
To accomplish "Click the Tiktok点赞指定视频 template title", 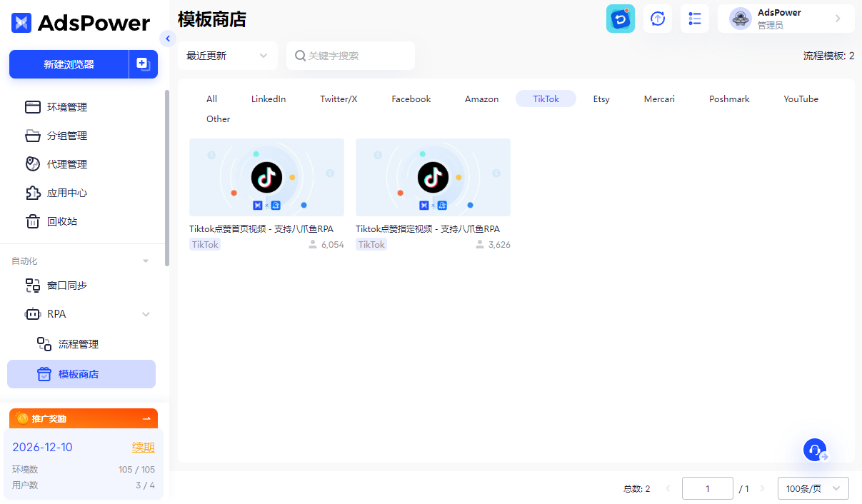I will (428, 229).
